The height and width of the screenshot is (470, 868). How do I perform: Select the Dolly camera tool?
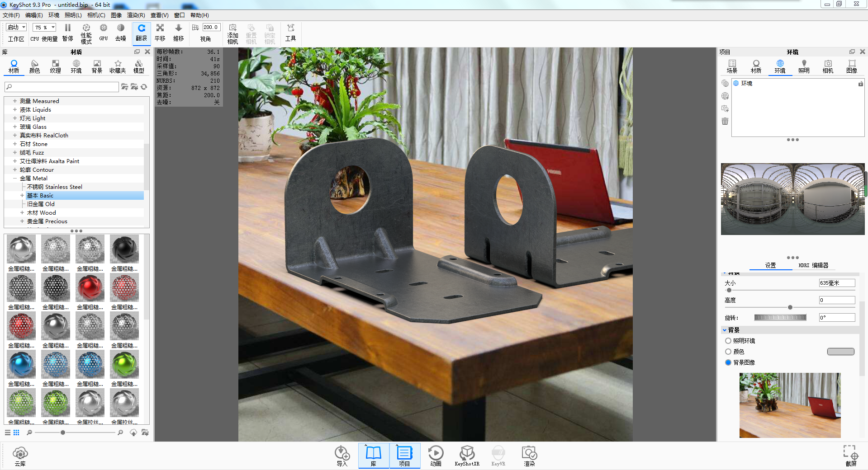178,33
